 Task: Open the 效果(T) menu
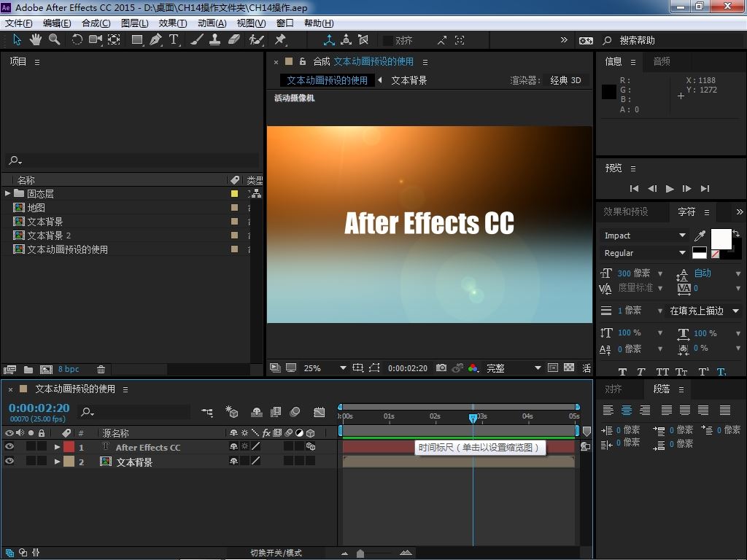[173, 23]
